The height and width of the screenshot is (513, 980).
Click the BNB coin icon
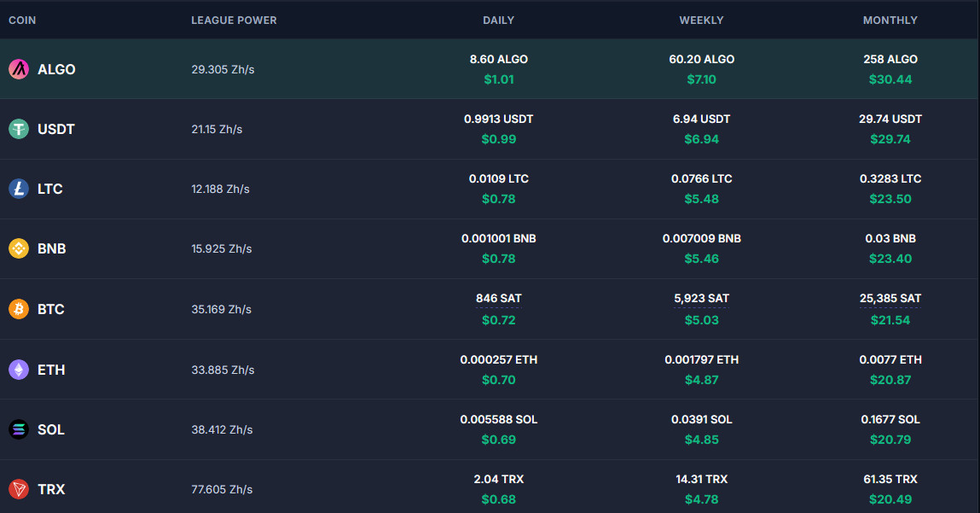pyautogui.click(x=19, y=248)
